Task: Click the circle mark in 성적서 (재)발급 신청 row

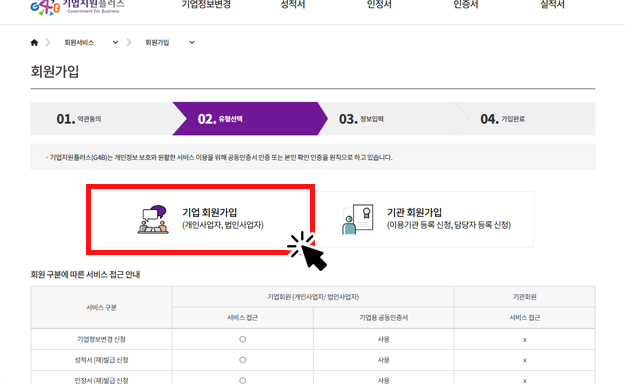Action: [x=242, y=360]
